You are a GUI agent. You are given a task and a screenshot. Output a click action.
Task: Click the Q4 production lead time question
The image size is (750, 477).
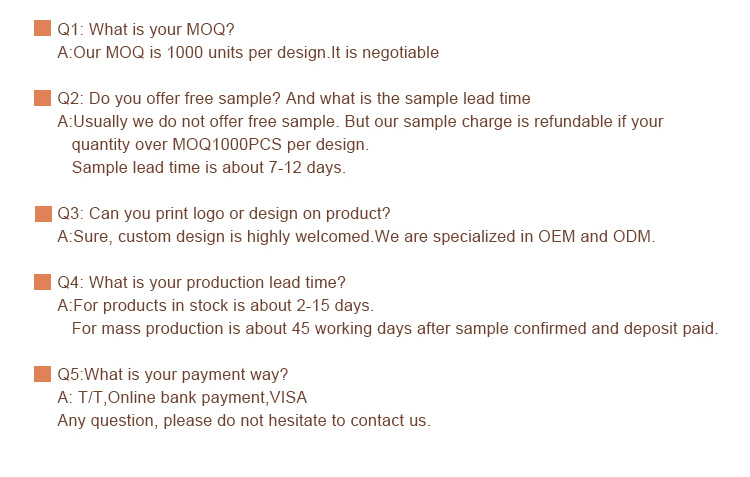click(x=201, y=283)
